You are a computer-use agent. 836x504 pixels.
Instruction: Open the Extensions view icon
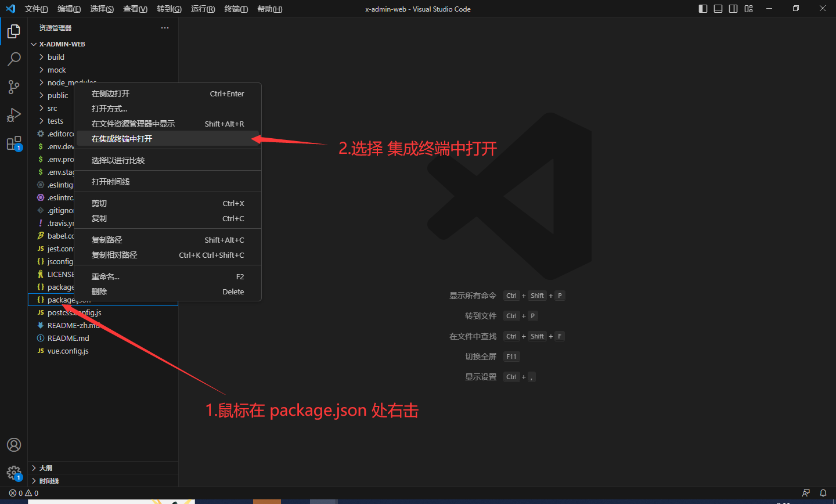tap(14, 143)
